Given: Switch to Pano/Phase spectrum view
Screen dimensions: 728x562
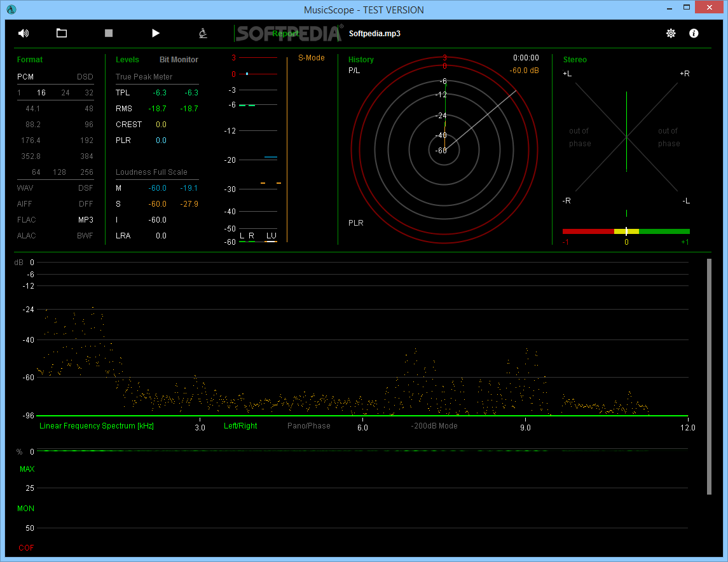Looking at the screenshot, I should click(x=309, y=426).
